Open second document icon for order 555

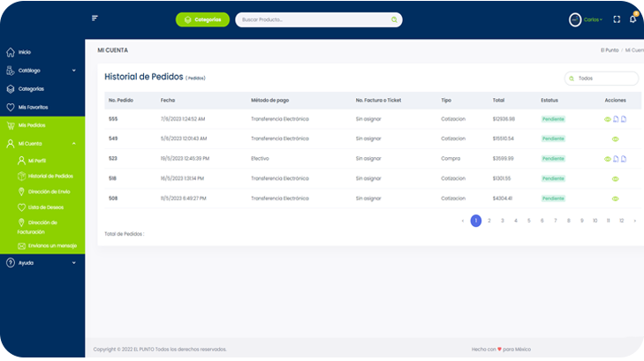click(624, 119)
